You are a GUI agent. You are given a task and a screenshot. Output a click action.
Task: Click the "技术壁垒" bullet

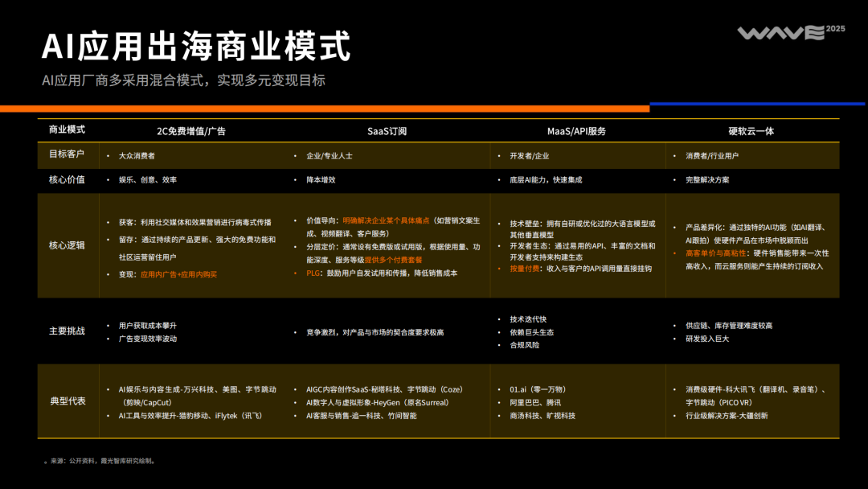tap(583, 228)
